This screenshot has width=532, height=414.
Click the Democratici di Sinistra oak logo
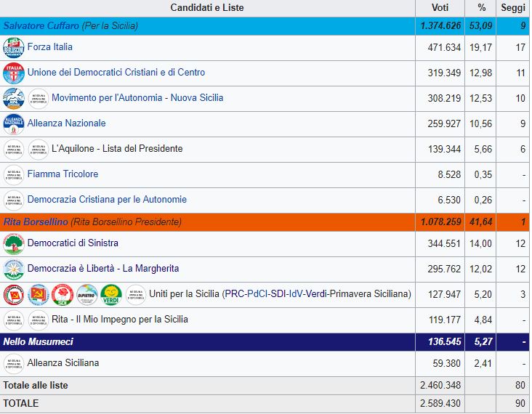14,244
